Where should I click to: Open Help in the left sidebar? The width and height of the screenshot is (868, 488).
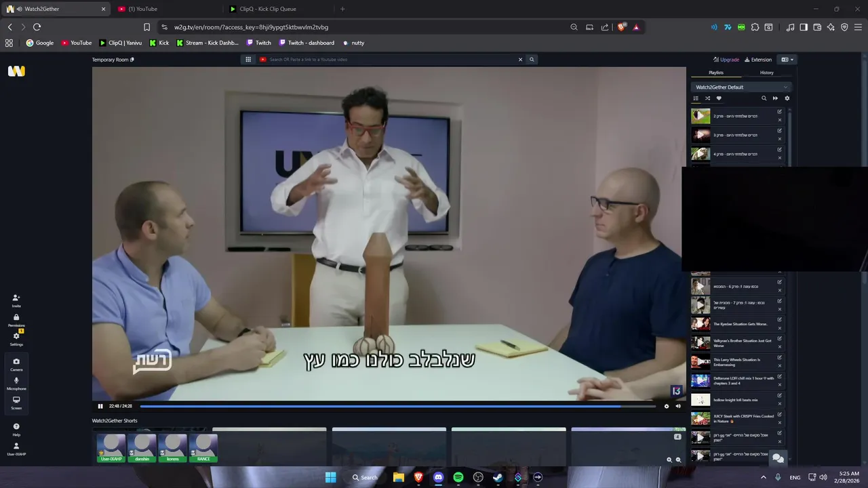tap(16, 430)
